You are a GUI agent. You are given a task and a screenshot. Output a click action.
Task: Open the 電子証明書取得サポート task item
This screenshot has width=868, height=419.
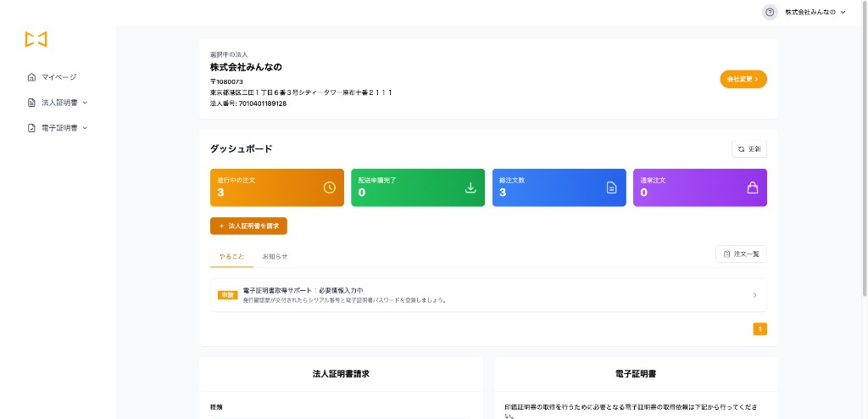(x=488, y=295)
